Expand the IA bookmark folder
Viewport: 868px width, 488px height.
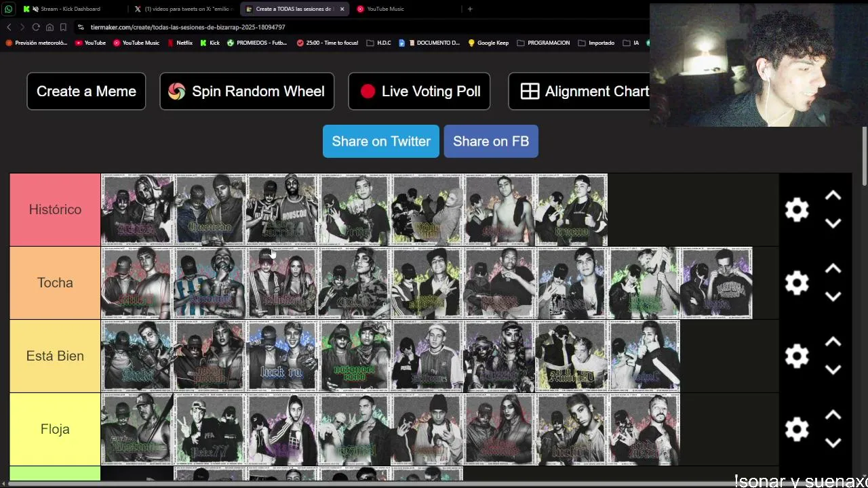coord(631,43)
